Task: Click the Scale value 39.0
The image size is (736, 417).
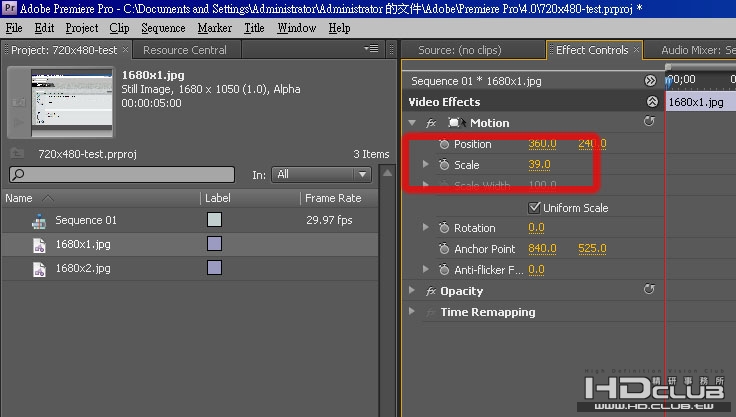Action: (x=539, y=165)
